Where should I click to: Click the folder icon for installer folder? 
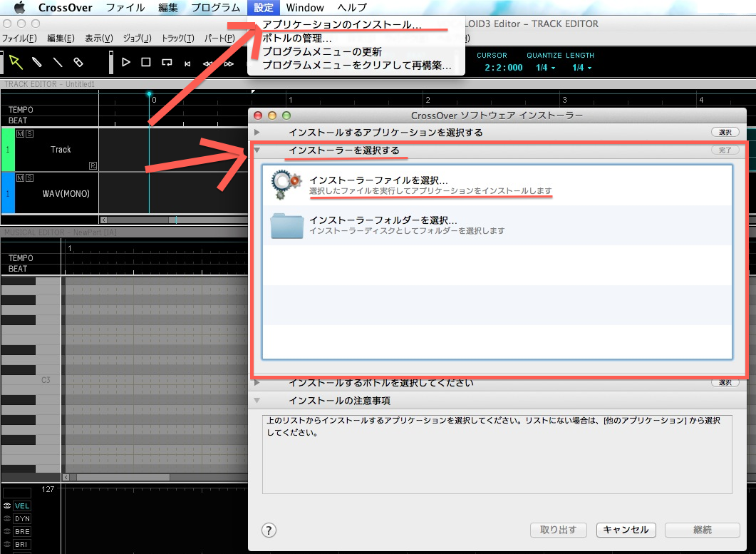(x=287, y=225)
